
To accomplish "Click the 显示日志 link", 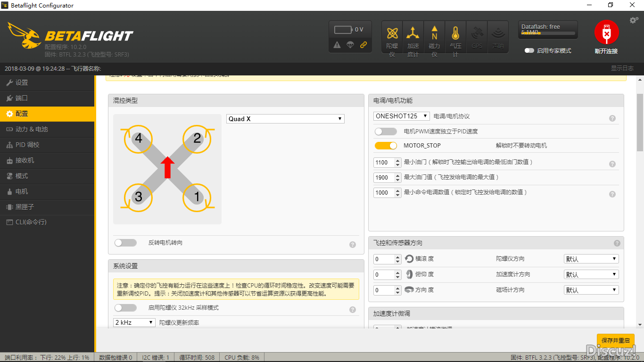I will 622,68.
